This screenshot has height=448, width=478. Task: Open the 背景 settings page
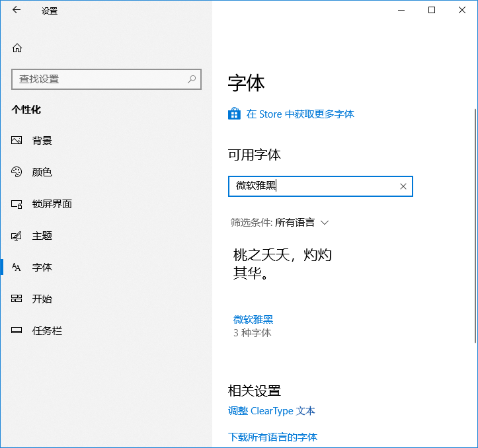pyautogui.click(x=42, y=140)
